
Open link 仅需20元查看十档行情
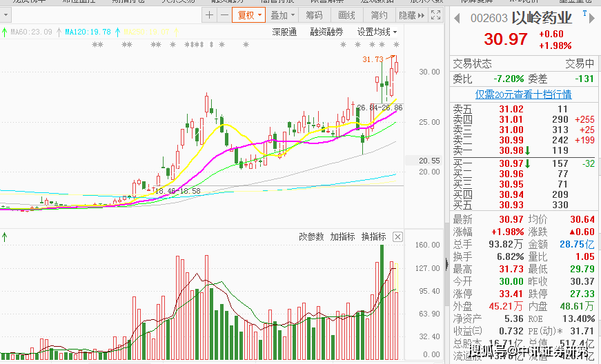tap(523, 94)
